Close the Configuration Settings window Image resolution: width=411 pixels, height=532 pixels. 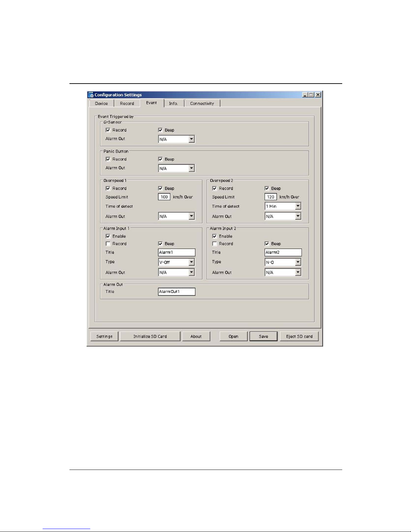tap(318, 95)
